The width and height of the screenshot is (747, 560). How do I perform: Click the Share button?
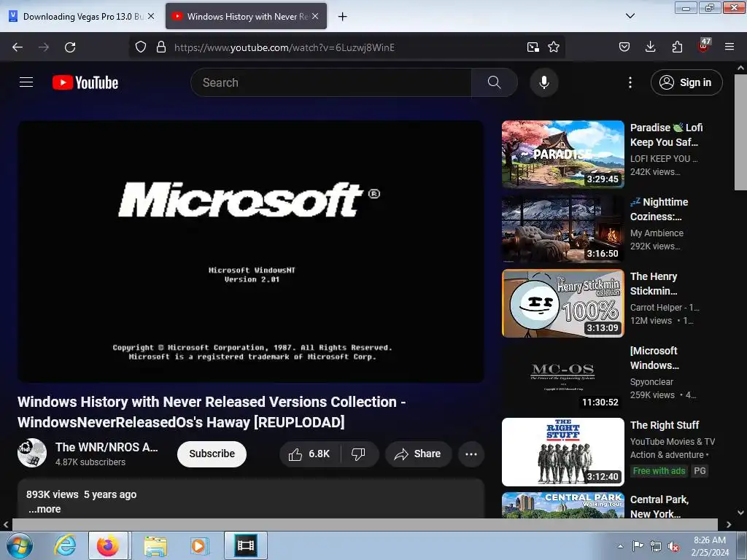pos(417,454)
